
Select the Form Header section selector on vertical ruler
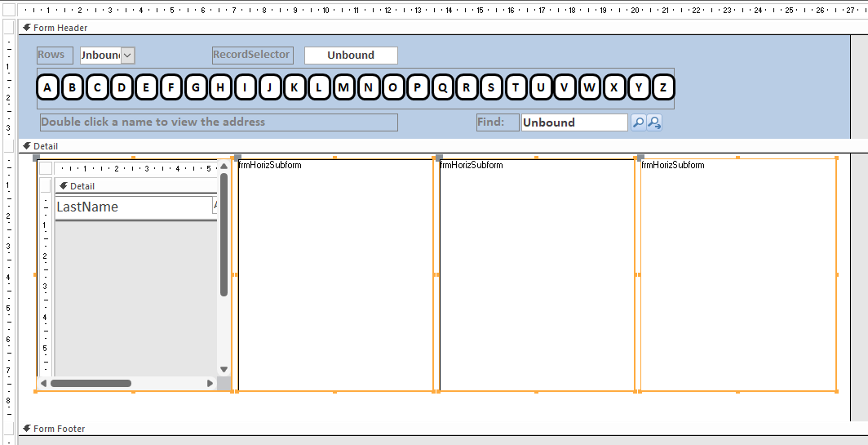point(9,27)
